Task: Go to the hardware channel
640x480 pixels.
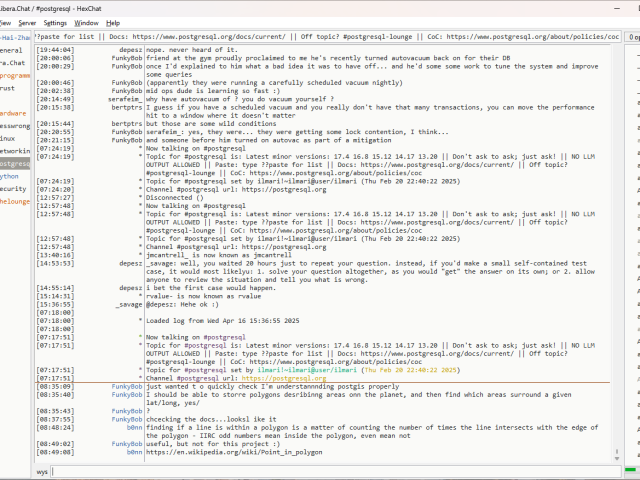Action: tap(14, 113)
